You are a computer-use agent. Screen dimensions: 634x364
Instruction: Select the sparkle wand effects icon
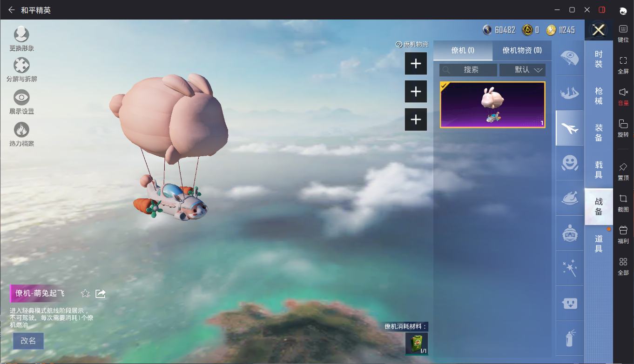569,268
